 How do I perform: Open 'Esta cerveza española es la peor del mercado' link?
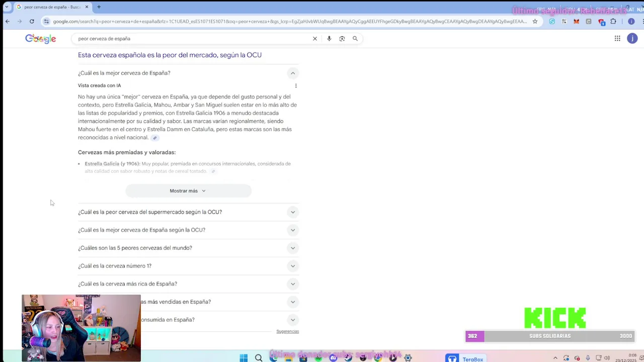tap(170, 55)
